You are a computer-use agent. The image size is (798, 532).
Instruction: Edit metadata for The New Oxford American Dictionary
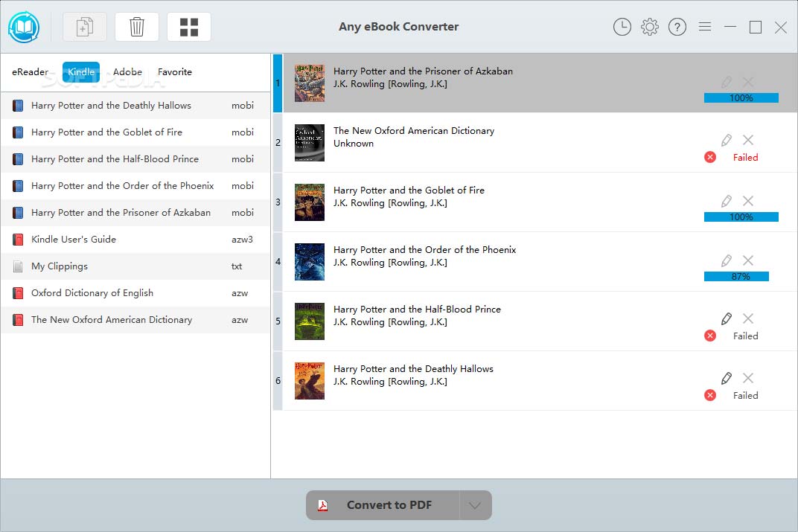pos(727,140)
